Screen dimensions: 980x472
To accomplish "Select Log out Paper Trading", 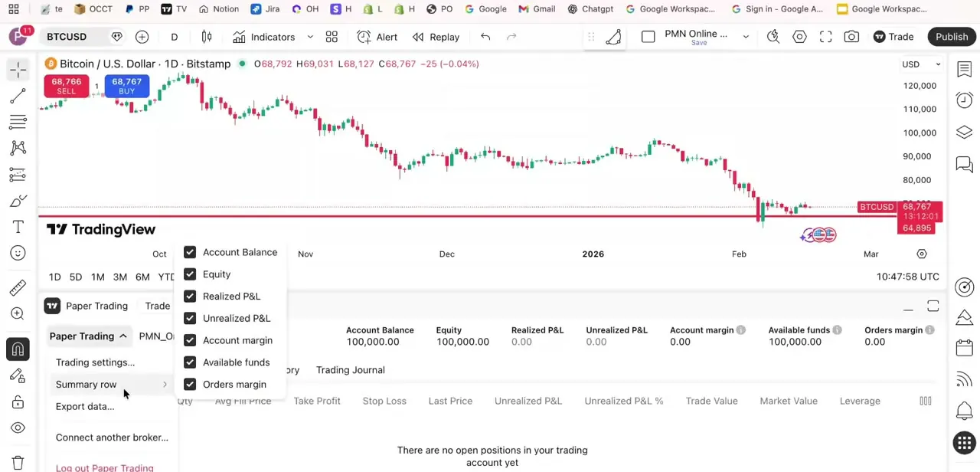I will pyautogui.click(x=104, y=467).
